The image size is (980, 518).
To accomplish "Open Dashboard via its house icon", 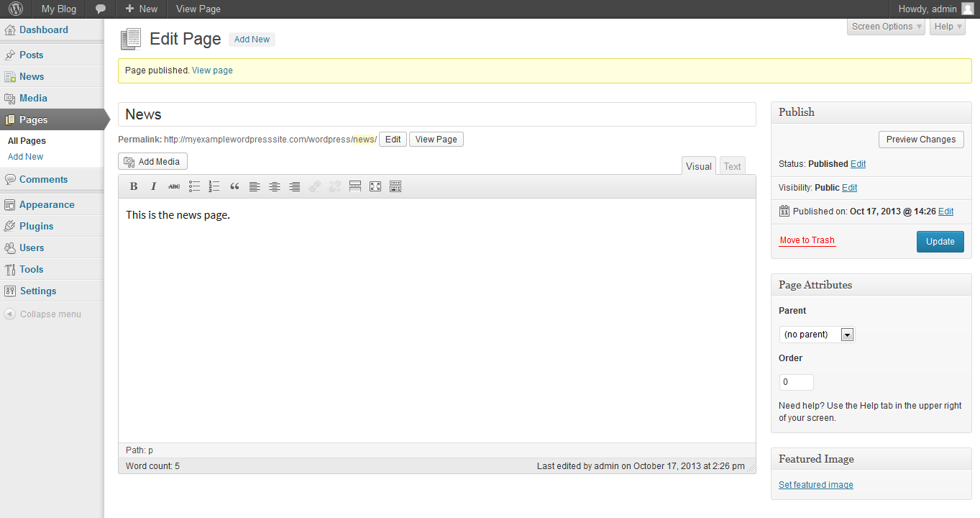I will (10, 30).
